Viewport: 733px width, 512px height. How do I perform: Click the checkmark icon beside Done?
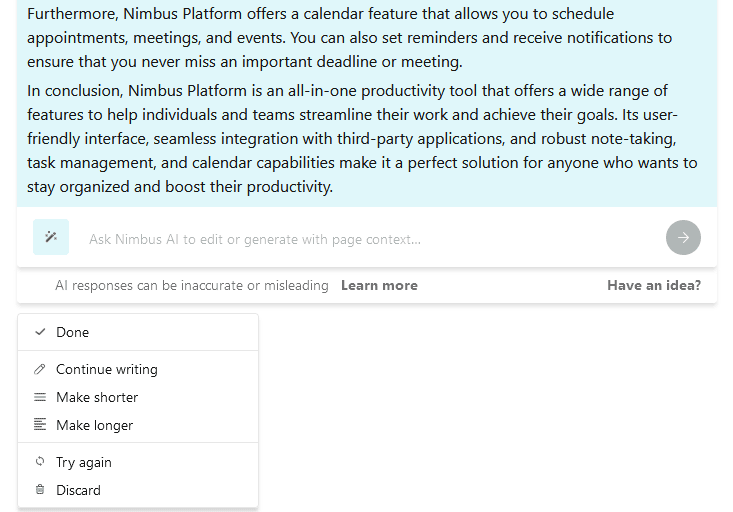(40, 332)
